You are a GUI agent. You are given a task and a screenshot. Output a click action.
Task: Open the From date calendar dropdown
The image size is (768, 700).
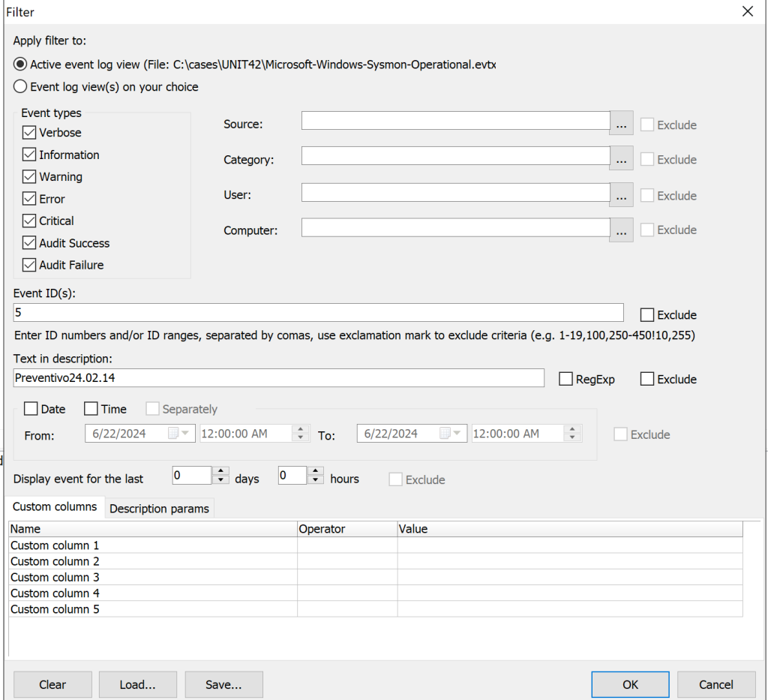click(184, 433)
